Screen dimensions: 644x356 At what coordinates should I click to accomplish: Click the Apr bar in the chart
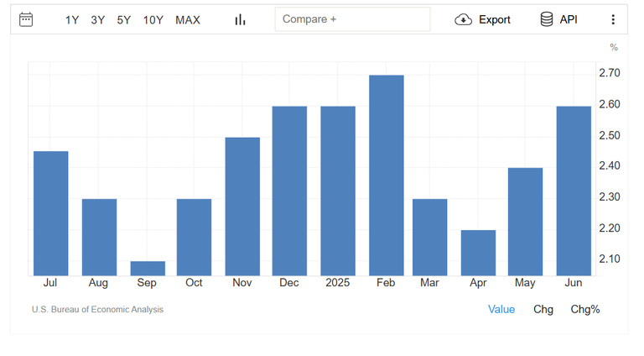point(479,253)
